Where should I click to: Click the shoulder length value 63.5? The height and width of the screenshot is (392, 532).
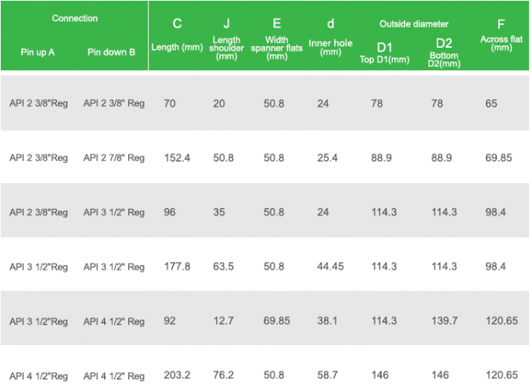click(224, 267)
